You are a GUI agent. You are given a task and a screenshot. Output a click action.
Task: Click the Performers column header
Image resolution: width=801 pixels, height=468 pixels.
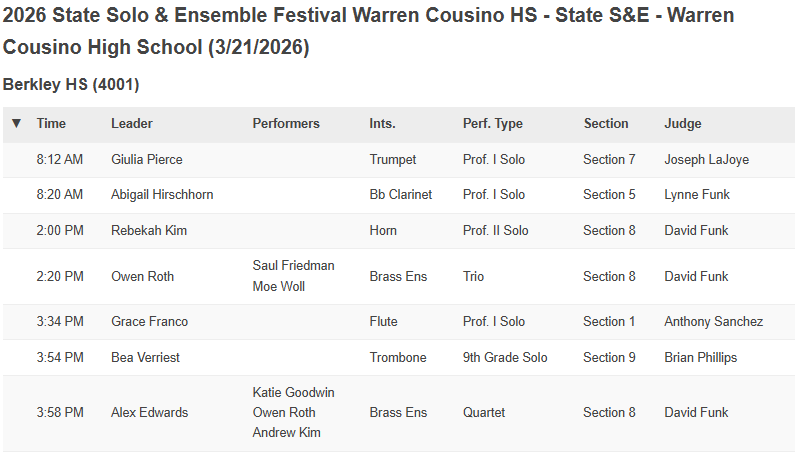(286, 124)
